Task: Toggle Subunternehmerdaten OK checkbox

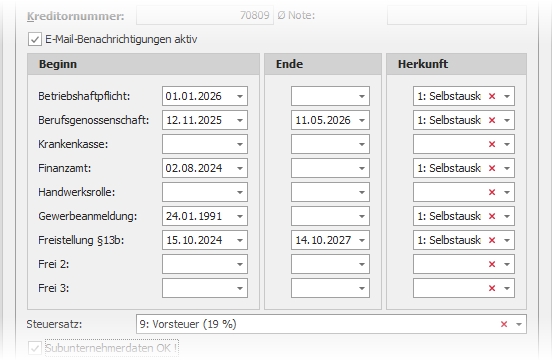Action: pyautogui.click(x=35, y=348)
